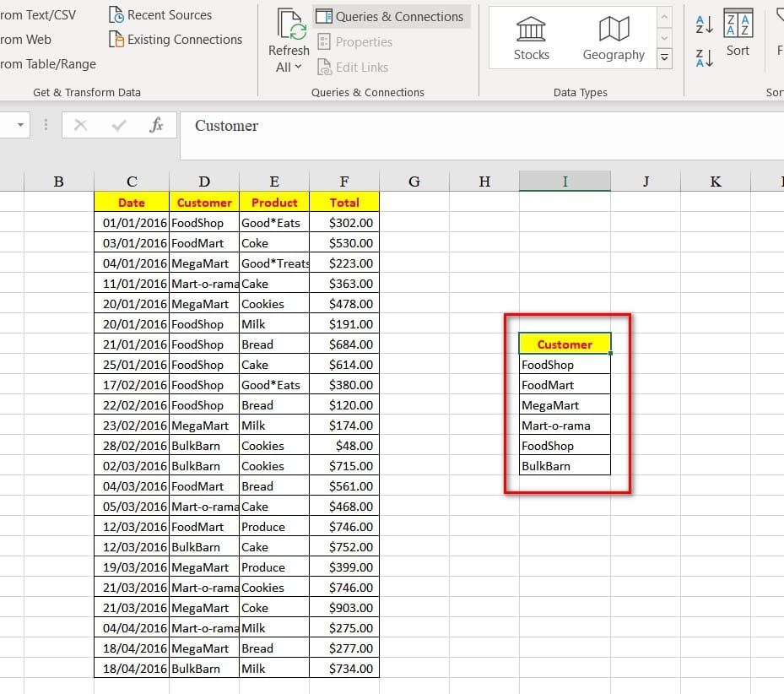This screenshot has height=694, width=784.
Task: Select Coke cell in 03/01/2016 row
Action: click(274, 242)
